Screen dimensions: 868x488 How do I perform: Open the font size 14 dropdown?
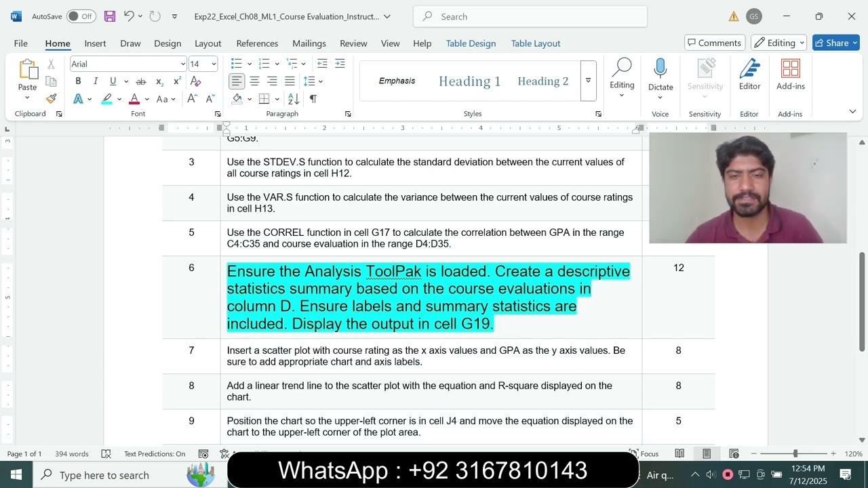[x=214, y=64]
